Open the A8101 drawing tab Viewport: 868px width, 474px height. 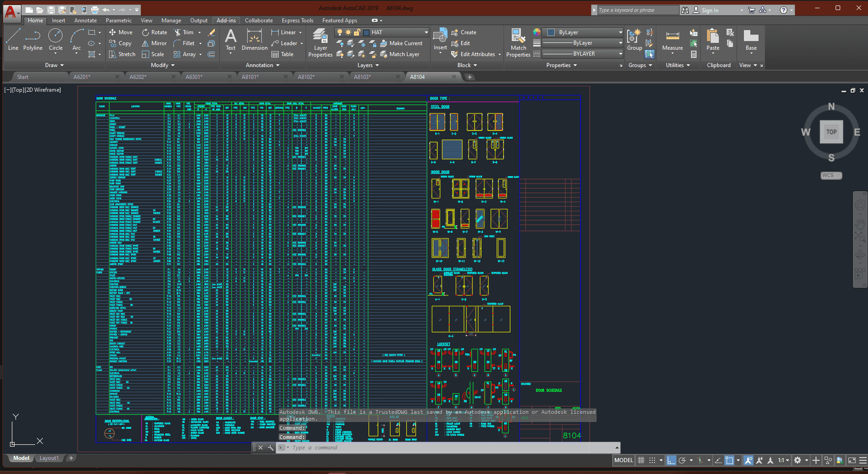tap(249, 77)
